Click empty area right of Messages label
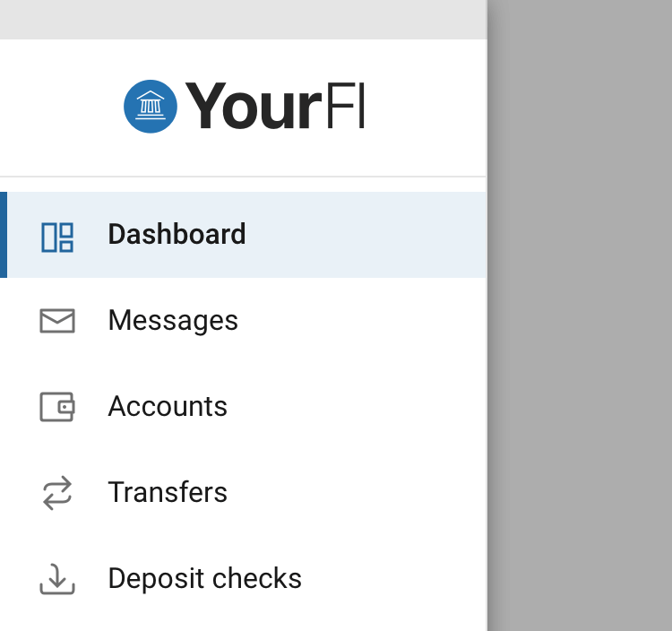 pyautogui.click(x=367, y=321)
